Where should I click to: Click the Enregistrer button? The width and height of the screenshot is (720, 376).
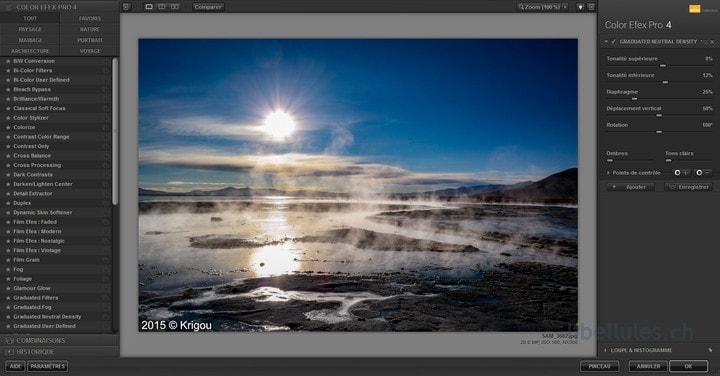pos(689,187)
